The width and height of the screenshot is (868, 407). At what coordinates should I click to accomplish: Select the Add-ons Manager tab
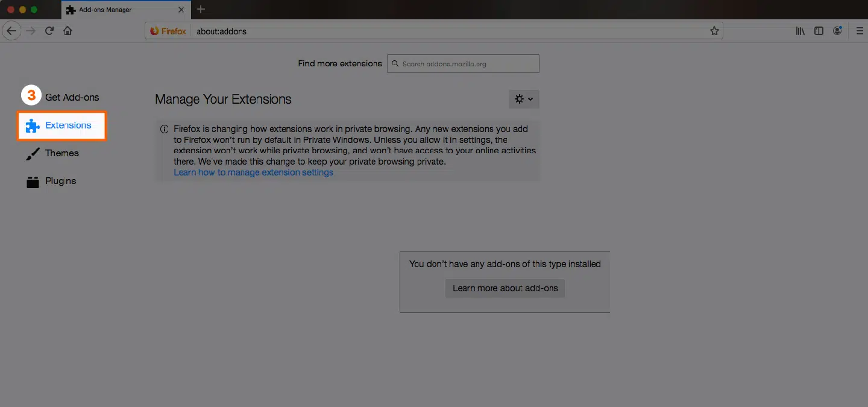coord(125,10)
